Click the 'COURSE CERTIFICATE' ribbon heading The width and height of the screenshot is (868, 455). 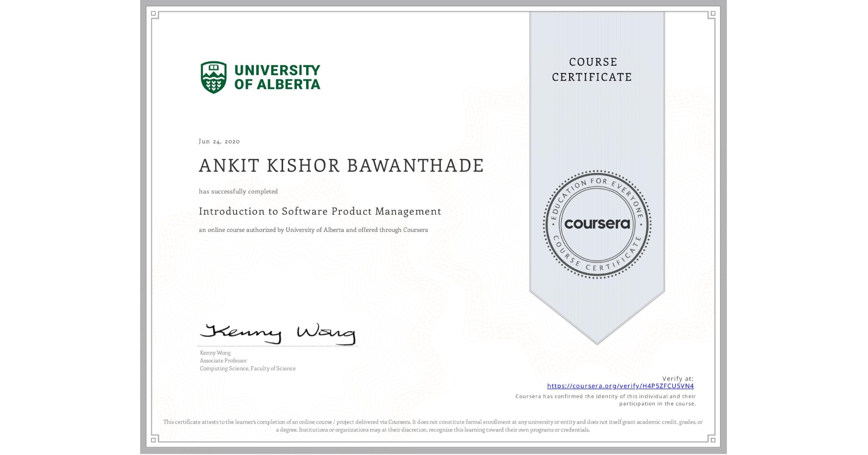click(592, 69)
